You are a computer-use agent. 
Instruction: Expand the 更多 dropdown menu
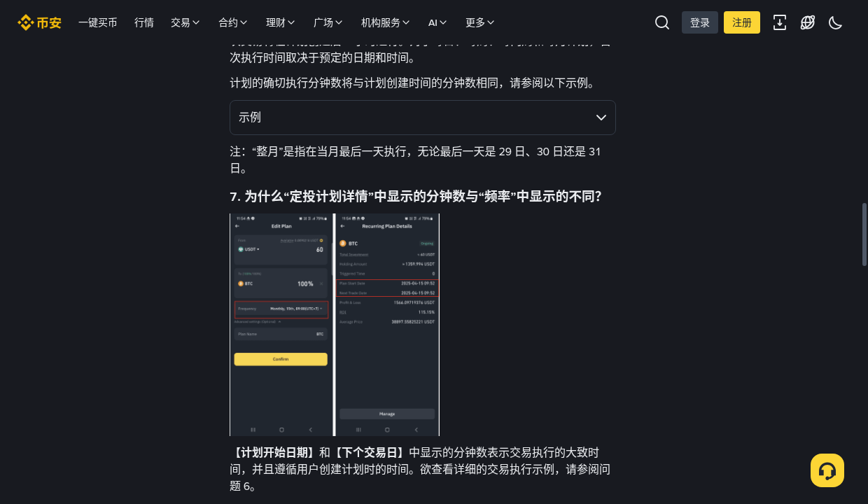coord(480,22)
